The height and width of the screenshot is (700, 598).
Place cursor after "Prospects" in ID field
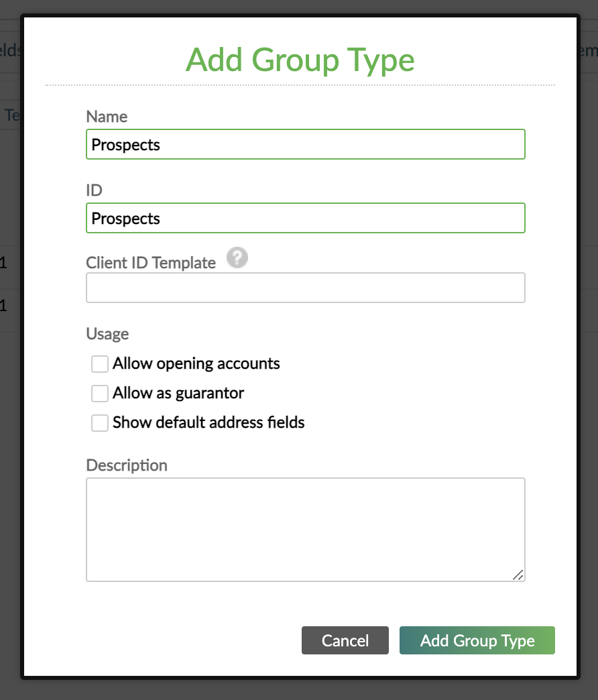coord(161,218)
